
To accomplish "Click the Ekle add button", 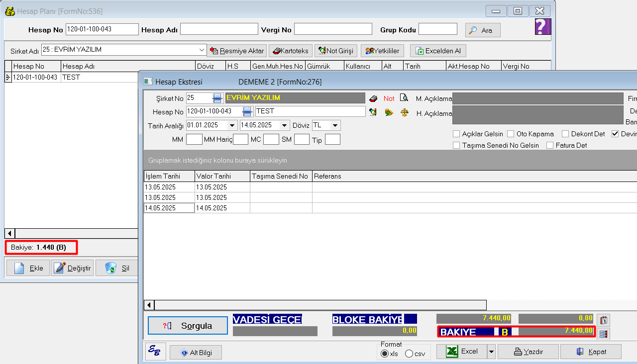I will [28, 268].
